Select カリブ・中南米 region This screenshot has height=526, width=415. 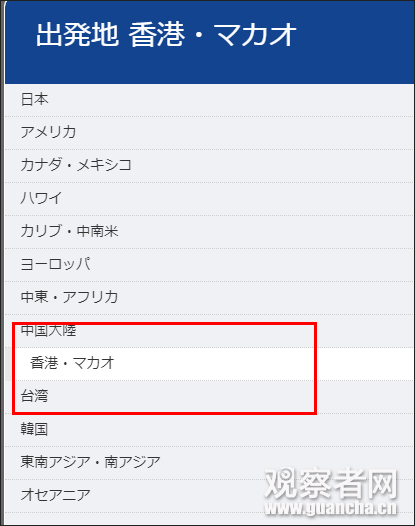point(209,232)
